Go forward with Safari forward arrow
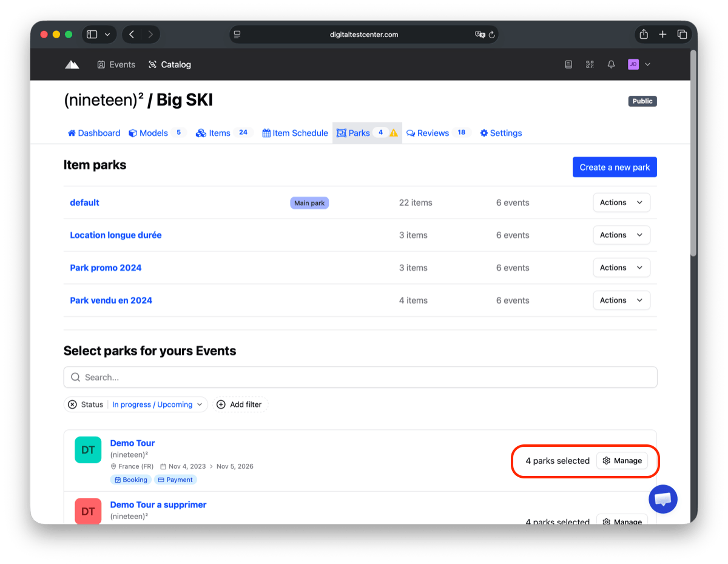The image size is (728, 564). pyautogui.click(x=150, y=35)
